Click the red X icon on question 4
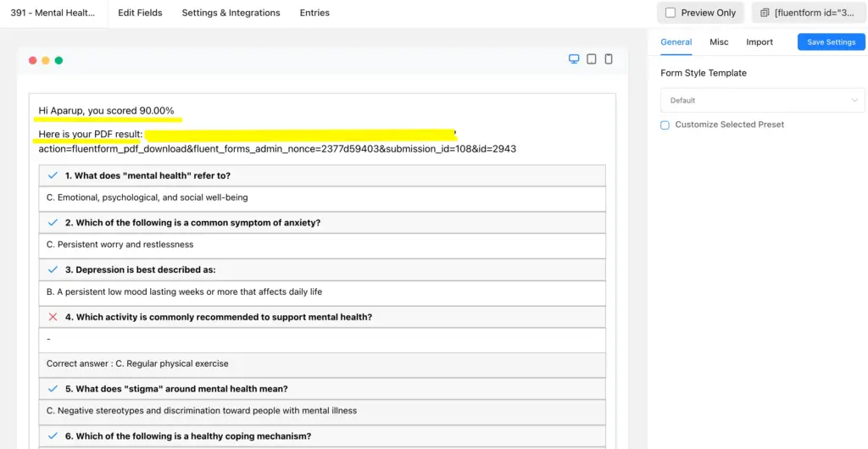The width and height of the screenshot is (868, 449). click(x=53, y=317)
